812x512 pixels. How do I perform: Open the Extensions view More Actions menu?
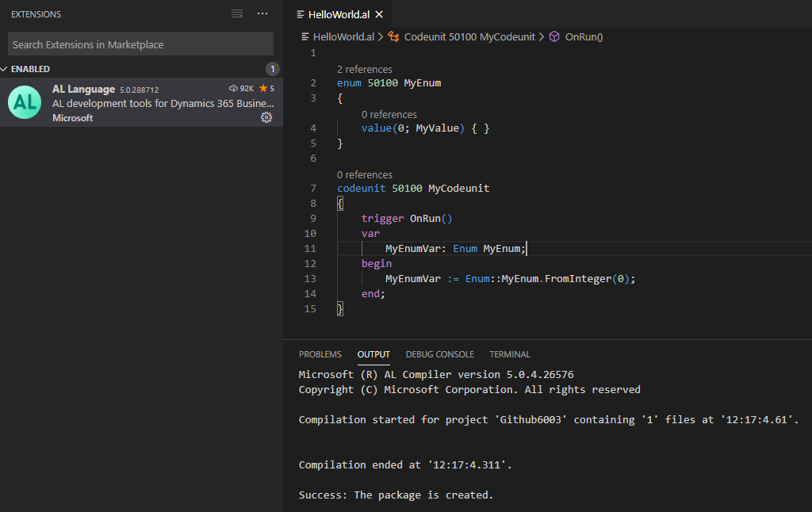[x=262, y=13]
